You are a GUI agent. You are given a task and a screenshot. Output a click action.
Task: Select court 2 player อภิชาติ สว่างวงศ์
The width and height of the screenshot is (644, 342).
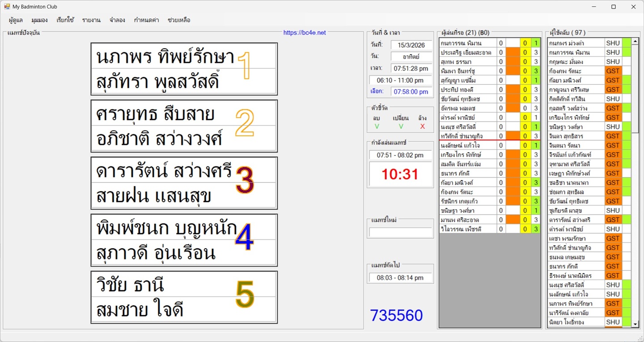coord(159,139)
